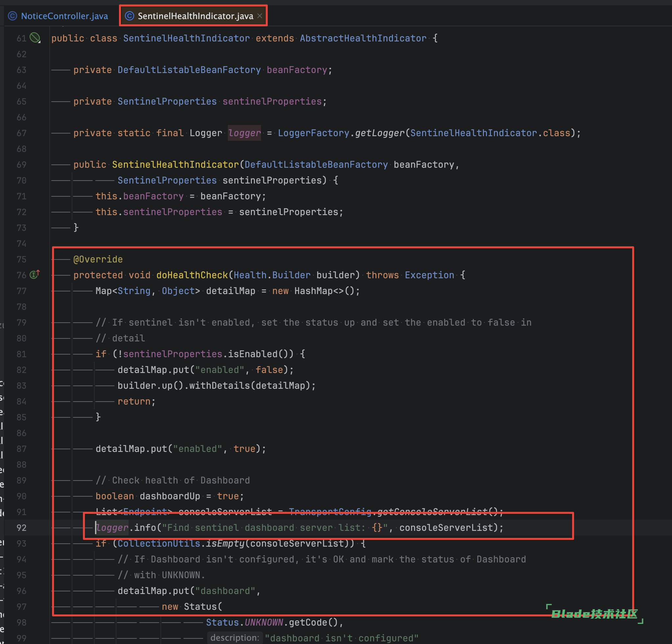
Task: Click the "dashboard" string on line 96
Action: pos(225,590)
